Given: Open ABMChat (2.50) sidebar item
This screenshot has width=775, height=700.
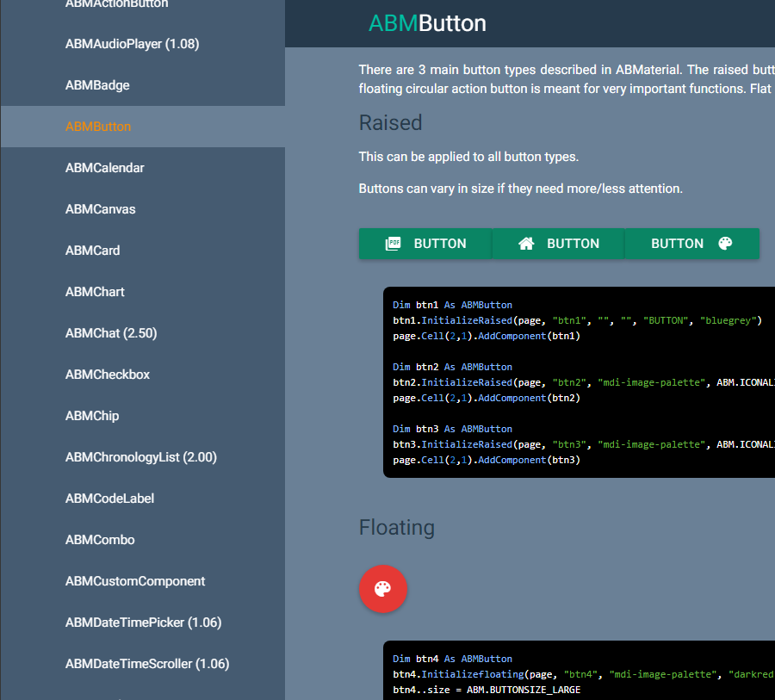Looking at the screenshot, I should pos(111,333).
